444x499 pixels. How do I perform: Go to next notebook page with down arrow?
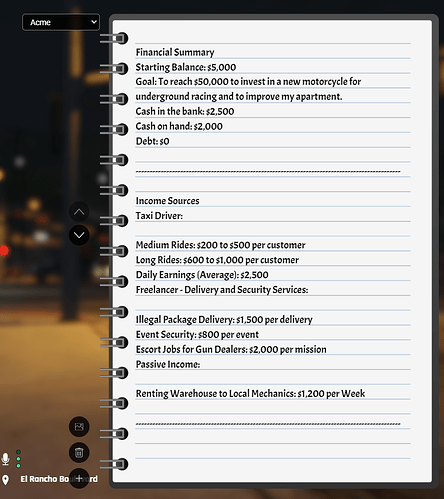point(79,235)
